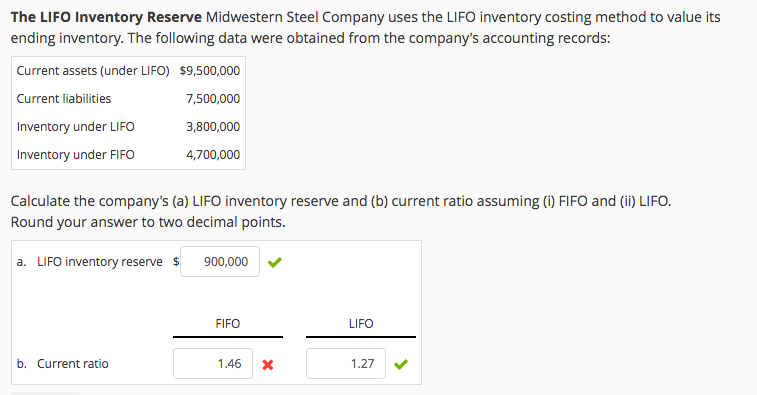Click the bold LIFO Inventory Reserve heading
The width and height of the screenshot is (757, 395).
pos(106,17)
